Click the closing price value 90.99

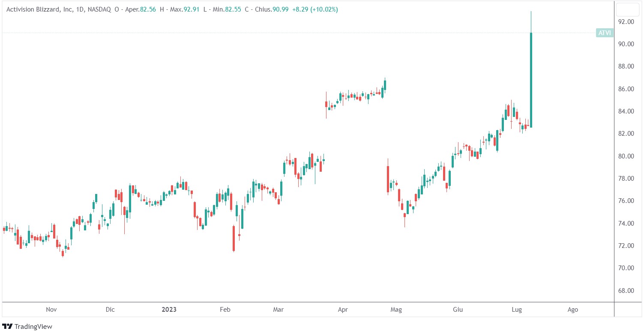coord(281,9)
